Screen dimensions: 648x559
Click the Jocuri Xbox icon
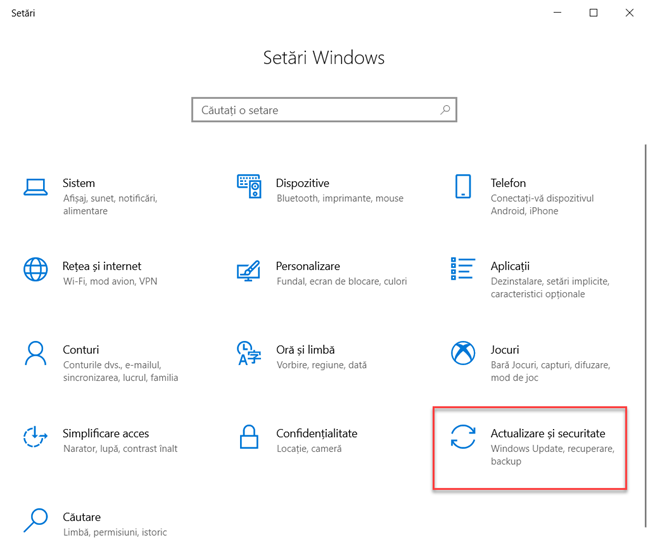(463, 353)
